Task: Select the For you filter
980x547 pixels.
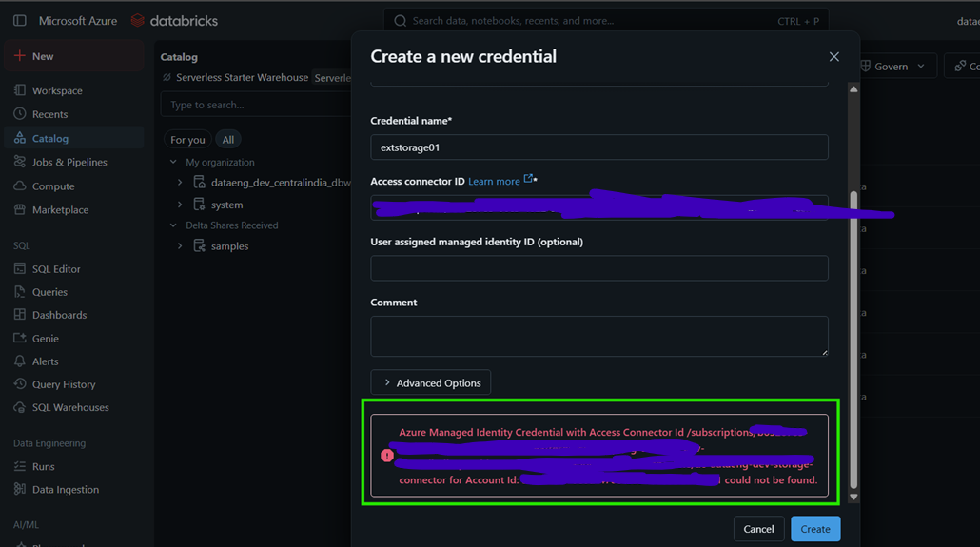Action: [187, 140]
